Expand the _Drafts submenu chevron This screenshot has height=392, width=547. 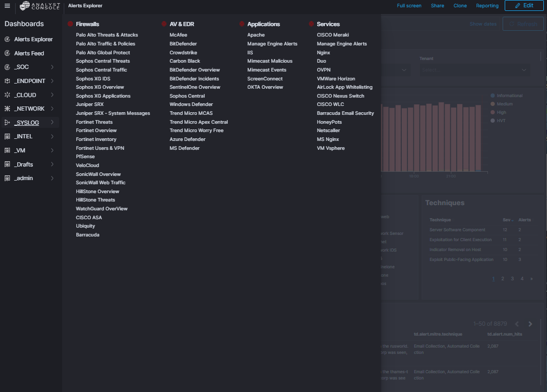coord(52,164)
